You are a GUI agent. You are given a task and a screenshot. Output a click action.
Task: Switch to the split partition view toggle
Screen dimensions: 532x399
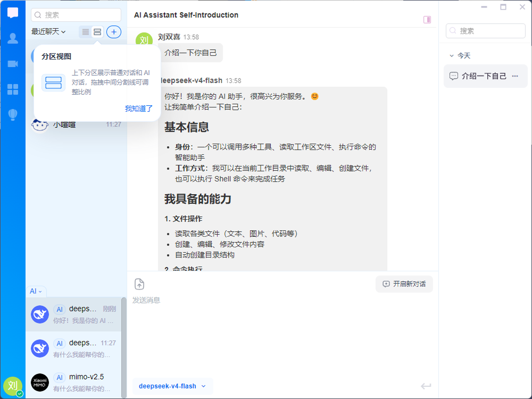97,32
